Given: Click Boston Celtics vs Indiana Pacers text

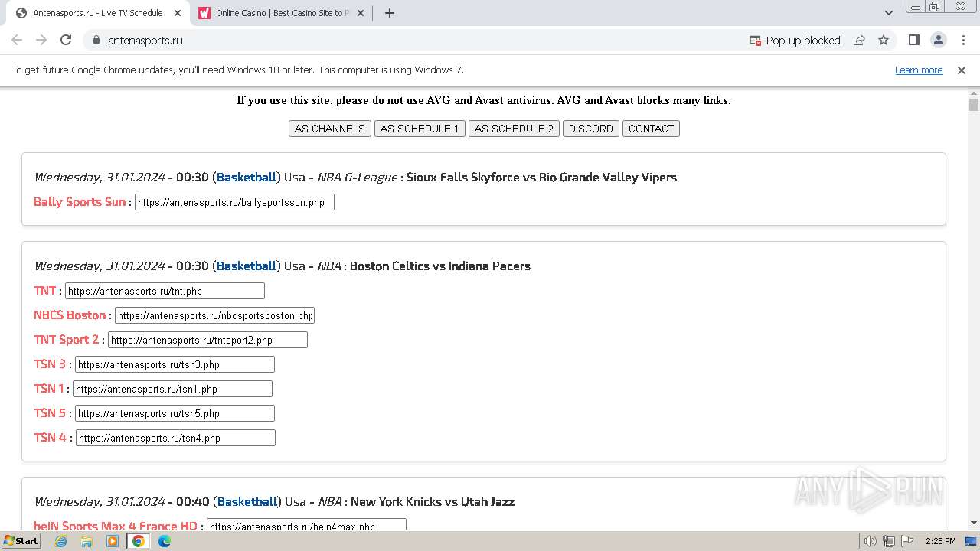Looking at the screenshot, I should click(440, 266).
